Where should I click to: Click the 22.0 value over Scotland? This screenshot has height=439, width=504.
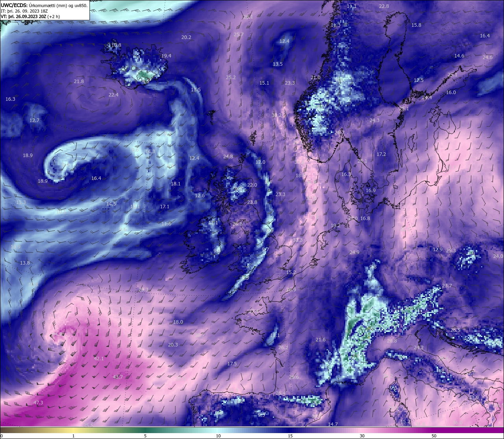(252, 185)
